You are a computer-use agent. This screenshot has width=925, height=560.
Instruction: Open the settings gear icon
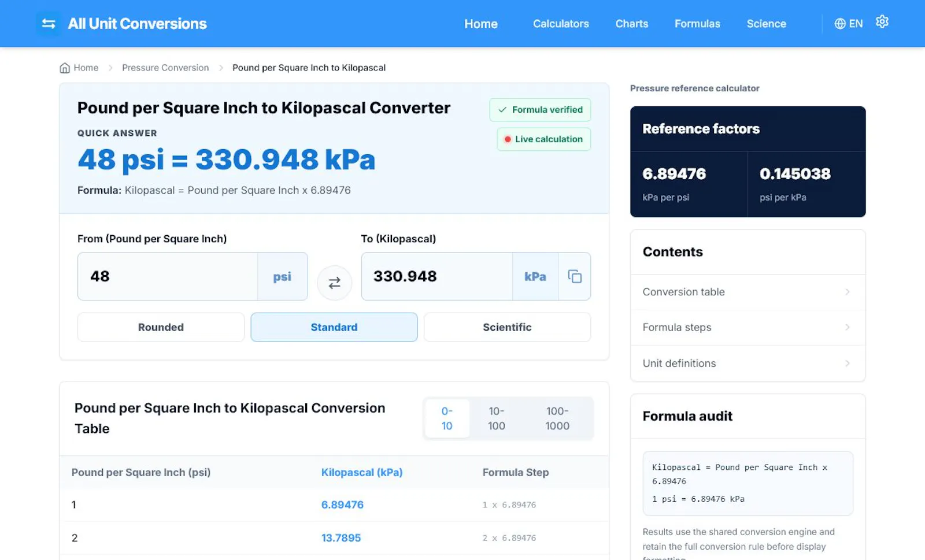tap(882, 22)
